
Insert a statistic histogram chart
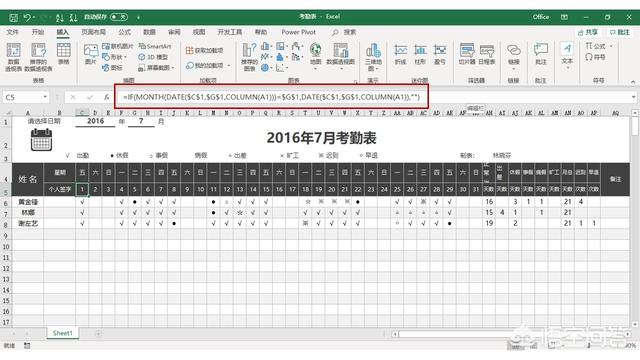[x=281, y=57]
